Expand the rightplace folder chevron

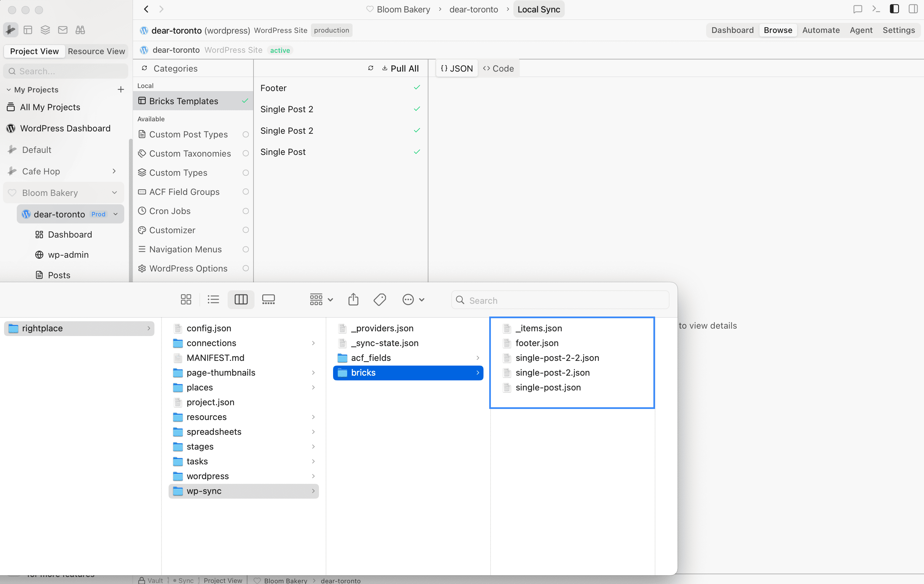[149, 328]
